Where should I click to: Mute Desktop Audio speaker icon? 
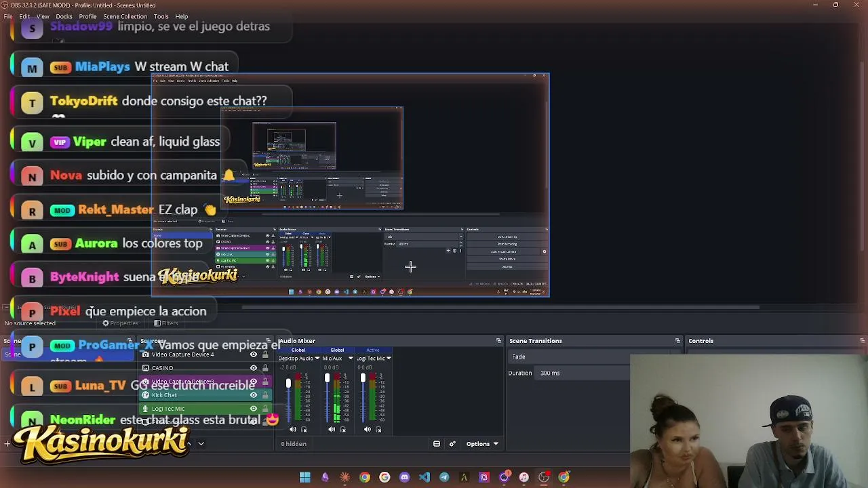293,429
